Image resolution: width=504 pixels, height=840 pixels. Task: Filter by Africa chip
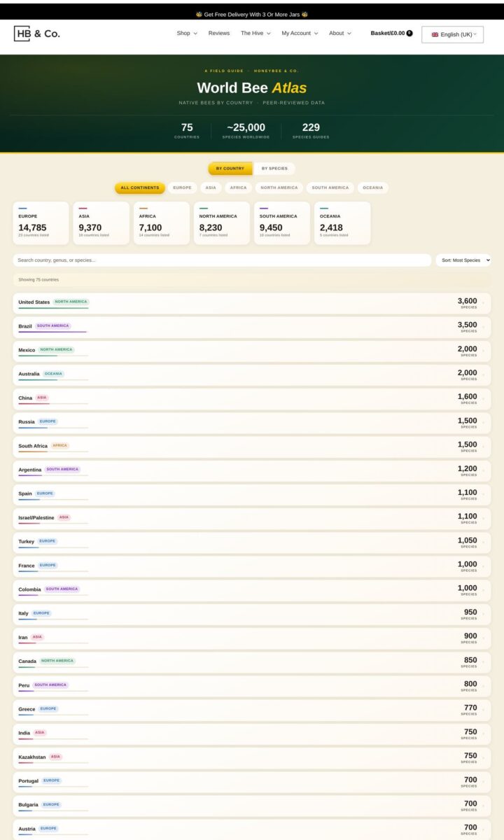point(239,188)
